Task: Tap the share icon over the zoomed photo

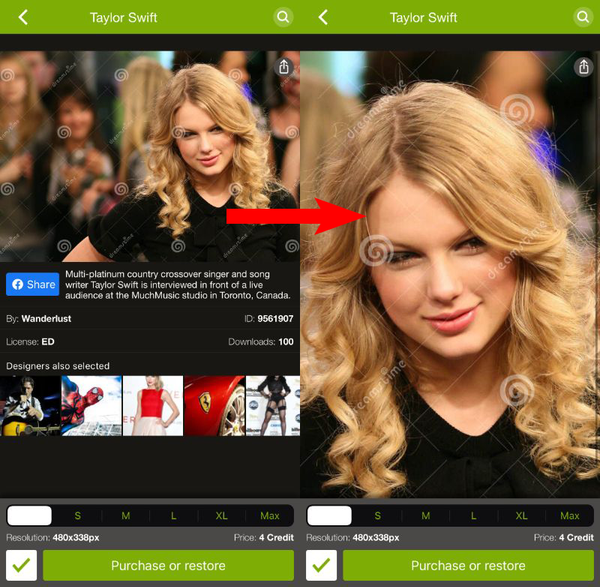Action: [x=584, y=67]
